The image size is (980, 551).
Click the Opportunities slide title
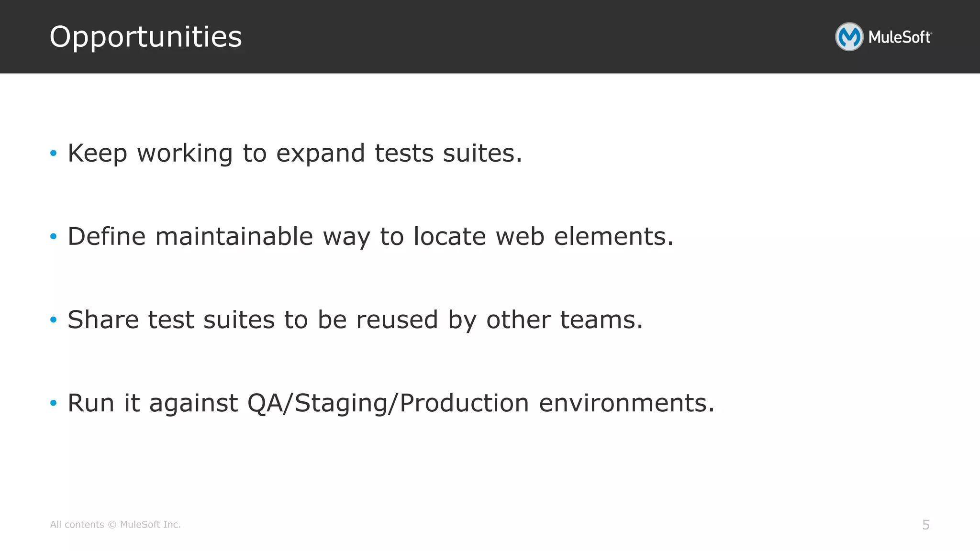click(x=146, y=37)
